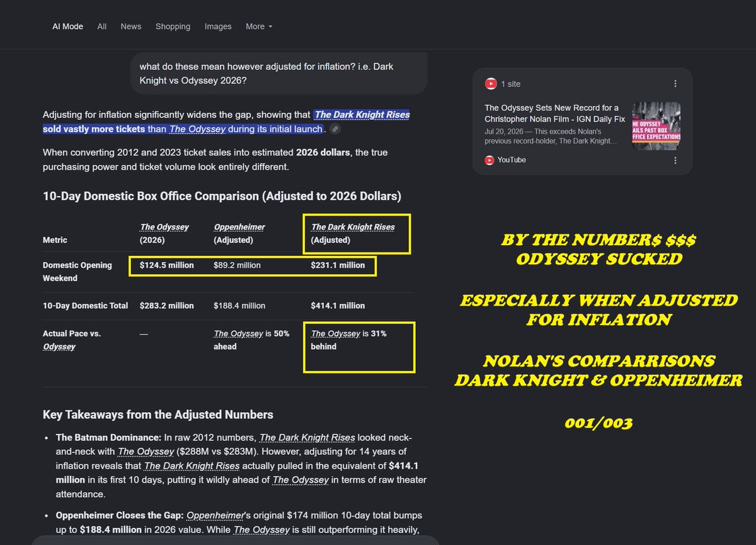Image resolution: width=756 pixels, height=545 pixels.
Task: Click the 'Jul 20, 2026' video description snippet
Action: [x=552, y=137]
